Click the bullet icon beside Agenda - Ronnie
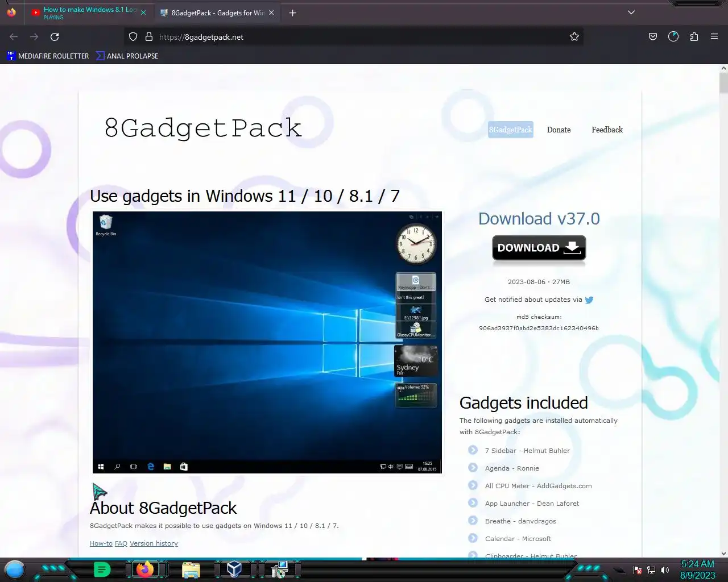The width and height of the screenshot is (728, 582). point(473,468)
